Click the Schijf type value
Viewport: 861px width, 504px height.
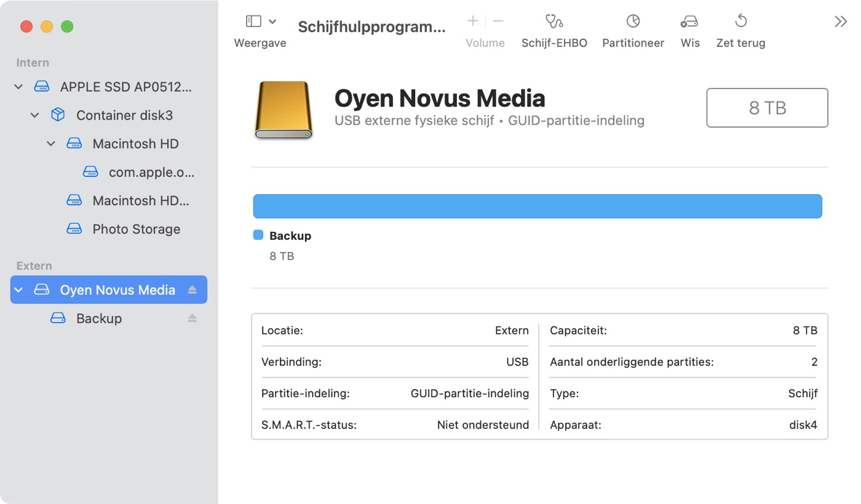(803, 393)
